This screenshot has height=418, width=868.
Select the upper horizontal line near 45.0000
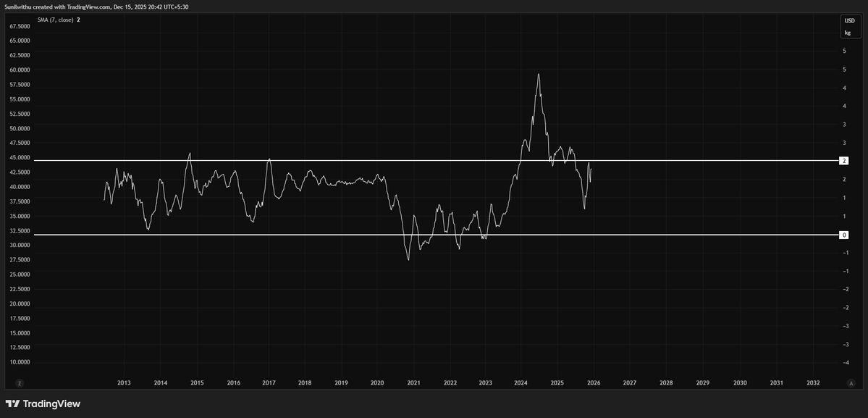(436, 161)
